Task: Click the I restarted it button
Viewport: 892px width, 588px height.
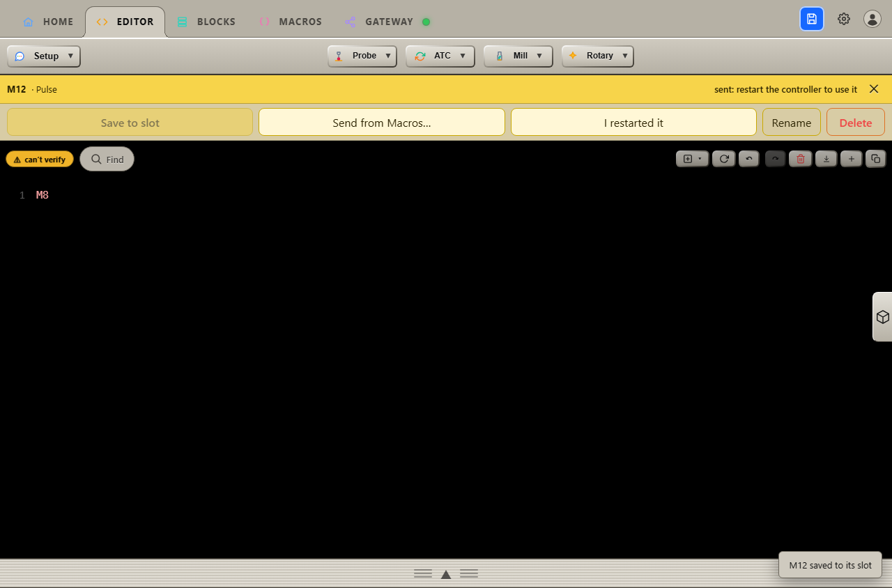Action: click(633, 123)
